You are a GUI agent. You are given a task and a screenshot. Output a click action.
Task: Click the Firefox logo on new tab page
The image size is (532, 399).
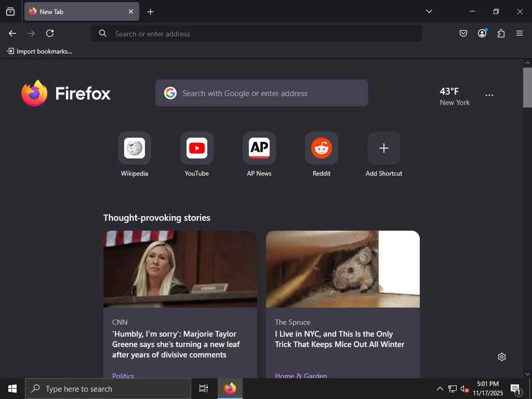coord(66,94)
